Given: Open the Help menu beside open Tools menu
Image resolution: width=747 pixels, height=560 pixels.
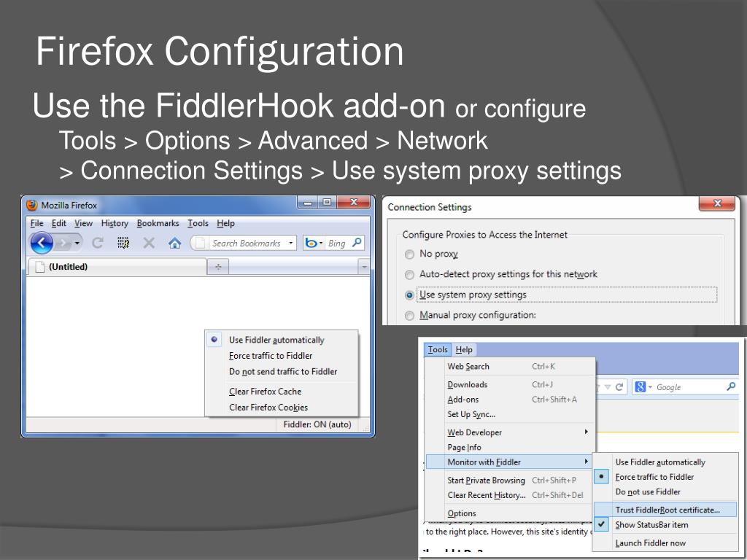Looking at the screenshot, I should tap(463, 349).
